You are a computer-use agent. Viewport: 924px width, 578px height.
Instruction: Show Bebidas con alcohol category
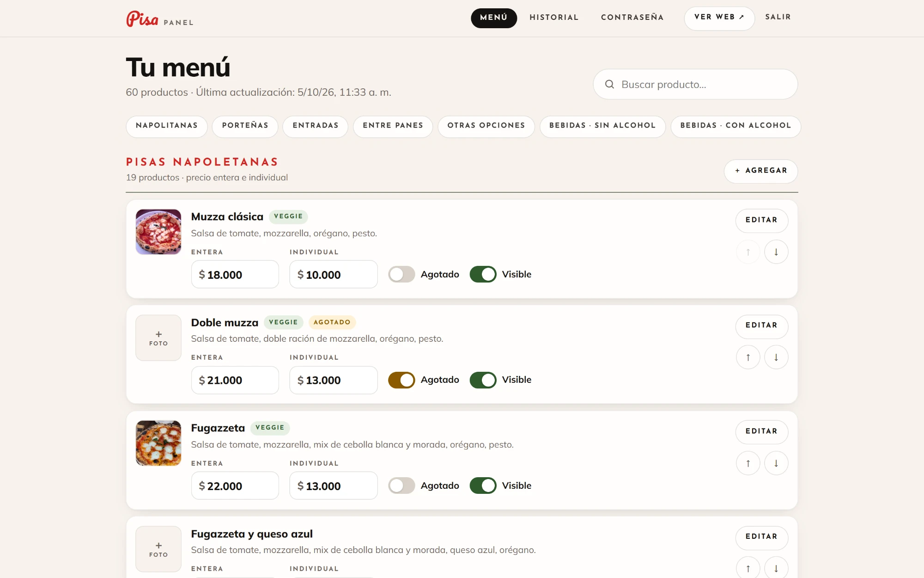[x=736, y=126]
